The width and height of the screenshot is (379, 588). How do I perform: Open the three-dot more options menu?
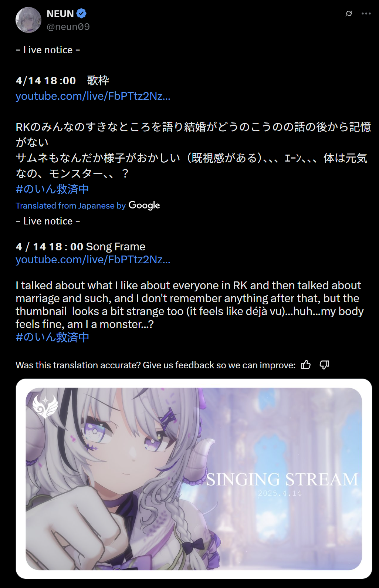pos(366,14)
